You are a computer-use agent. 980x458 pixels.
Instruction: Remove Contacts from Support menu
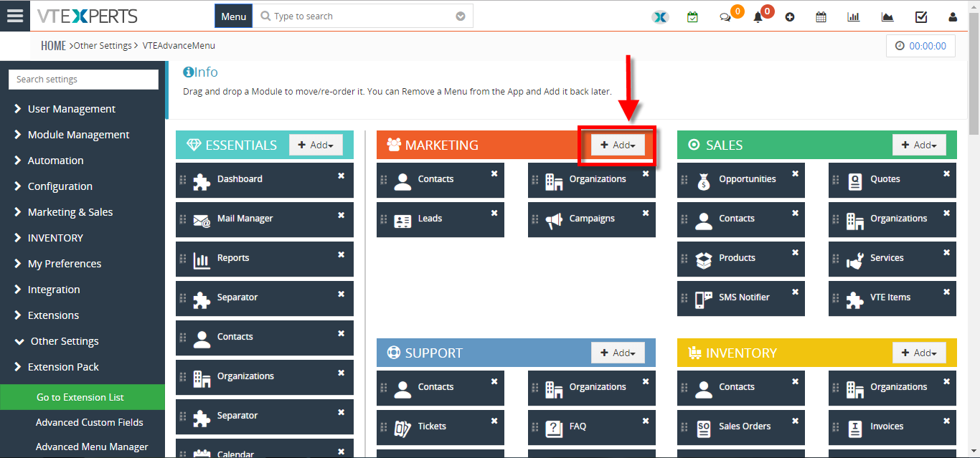click(494, 381)
